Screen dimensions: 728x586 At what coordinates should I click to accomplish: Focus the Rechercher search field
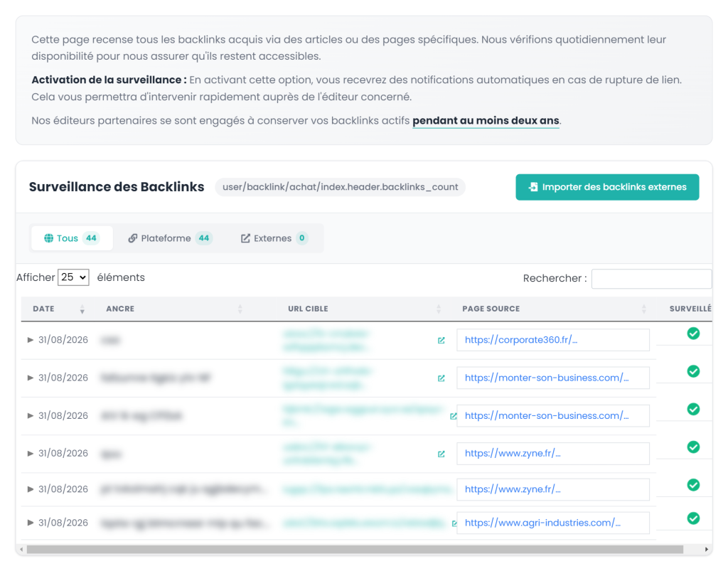pos(651,279)
